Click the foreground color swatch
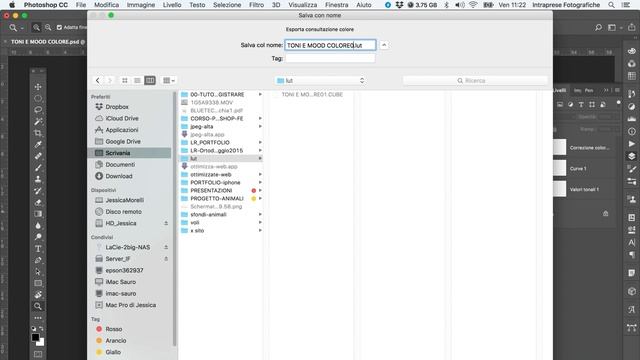The height and width of the screenshot is (360, 640). (36, 338)
